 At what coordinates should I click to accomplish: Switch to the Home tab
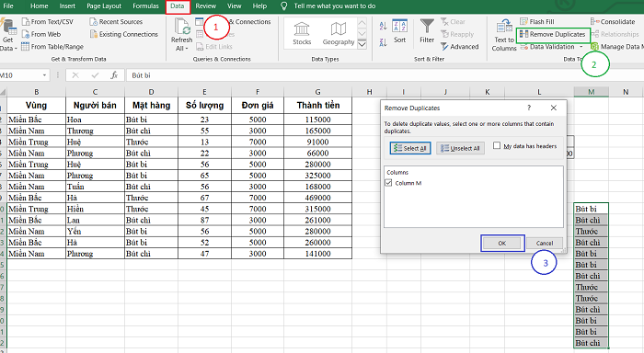pyautogui.click(x=40, y=6)
